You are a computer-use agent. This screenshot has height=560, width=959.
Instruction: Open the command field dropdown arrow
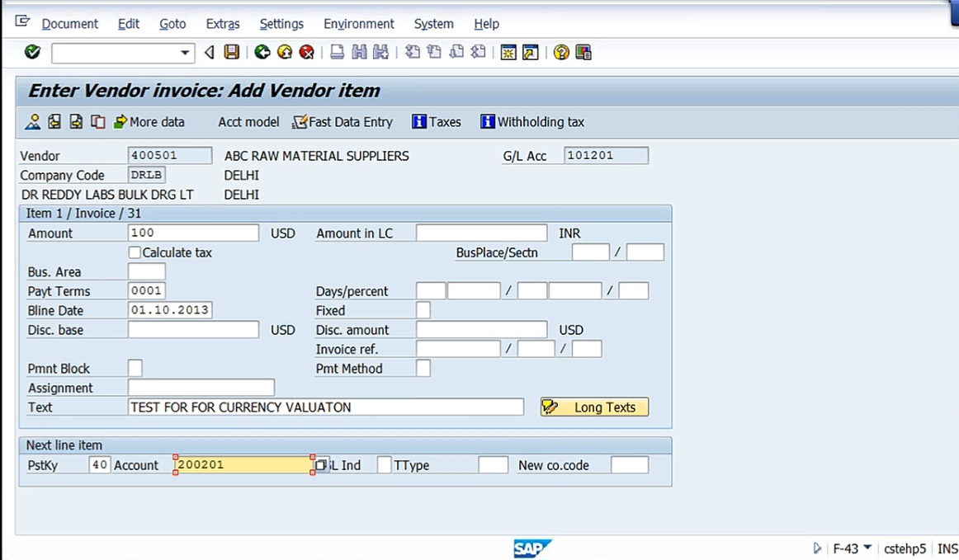point(185,53)
